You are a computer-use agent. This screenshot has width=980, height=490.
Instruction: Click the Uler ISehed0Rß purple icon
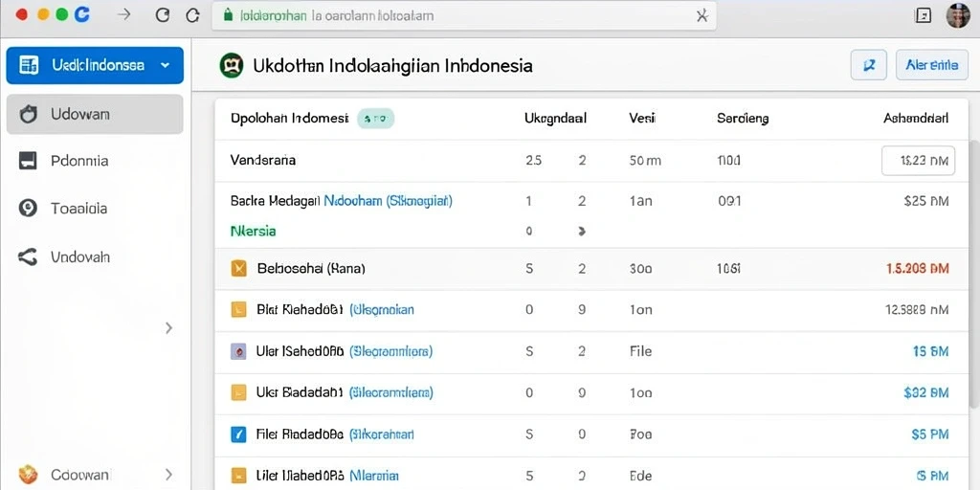click(238, 351)
